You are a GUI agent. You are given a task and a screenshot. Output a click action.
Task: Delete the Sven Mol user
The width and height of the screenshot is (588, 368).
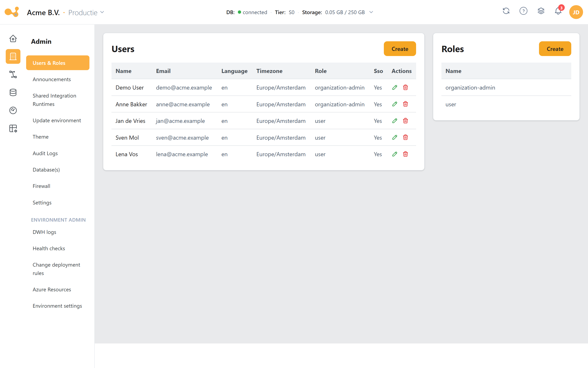(x=405, y=138)
